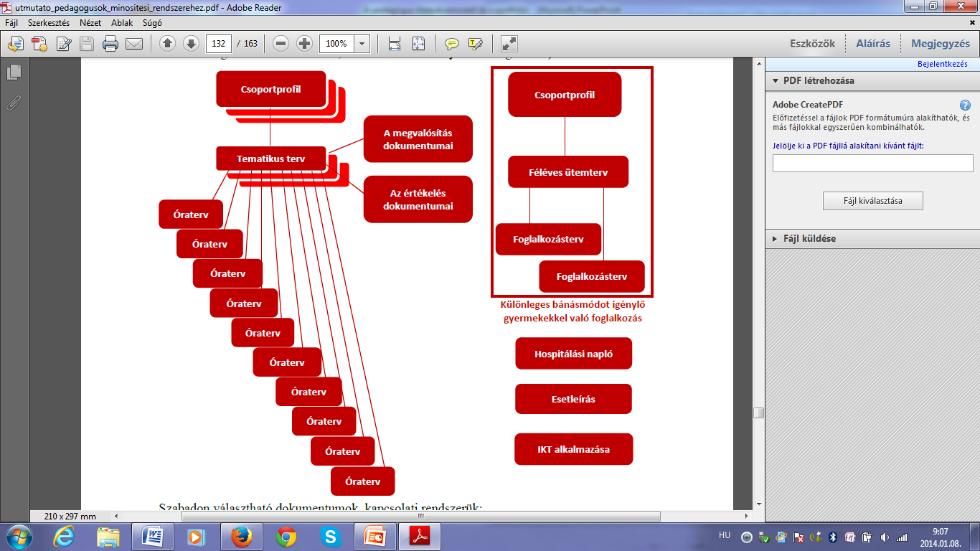Open Windows Explorer folder from taskbar
980x551 pixels.
pos(108,537)
